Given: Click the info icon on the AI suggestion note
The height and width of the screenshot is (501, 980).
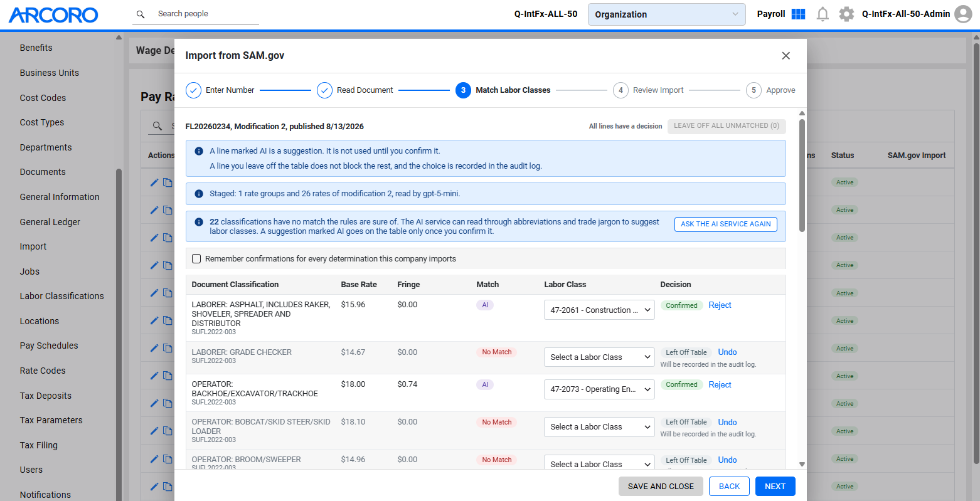Looking at the screenshot, I should 199,151.
